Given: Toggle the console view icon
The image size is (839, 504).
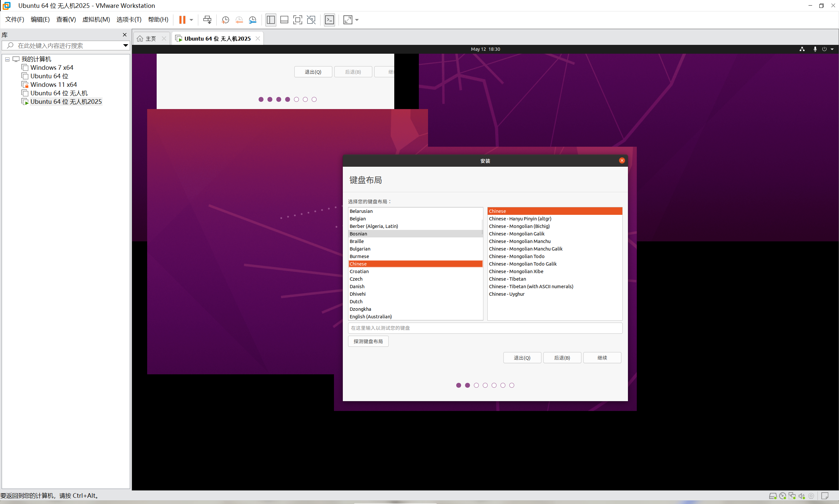Looking at the screenshot, I should 329,20.
